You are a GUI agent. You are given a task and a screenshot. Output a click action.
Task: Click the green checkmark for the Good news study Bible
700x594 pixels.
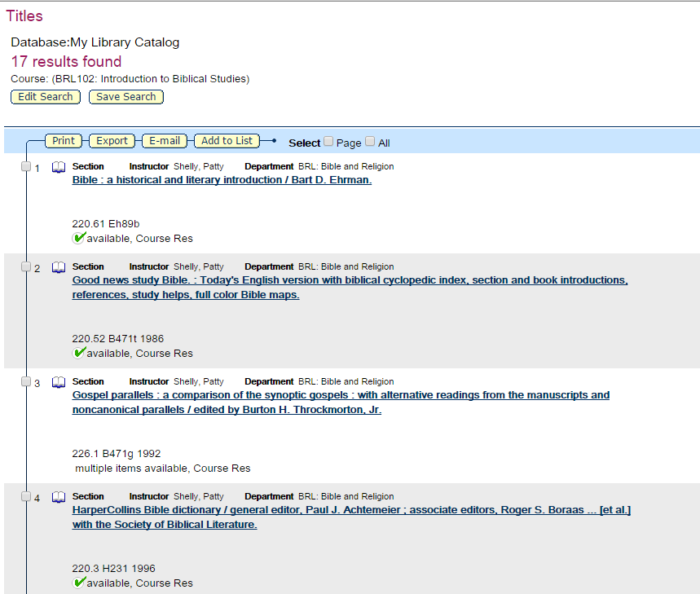pos(79,353)
